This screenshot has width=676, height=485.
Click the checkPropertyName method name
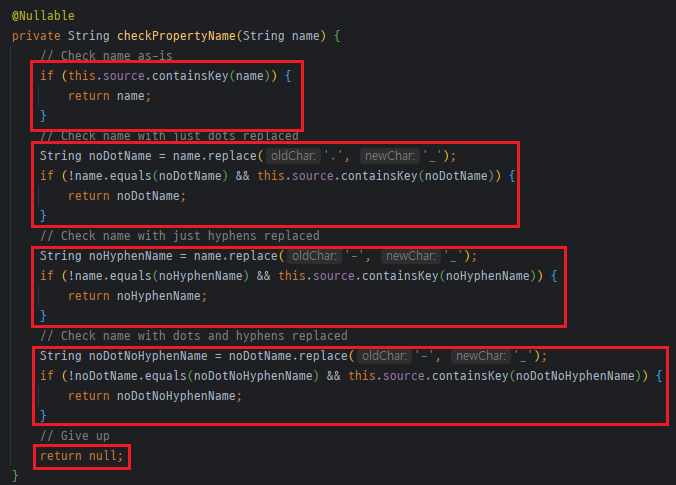pyautogui.click(x=176, y=36)
